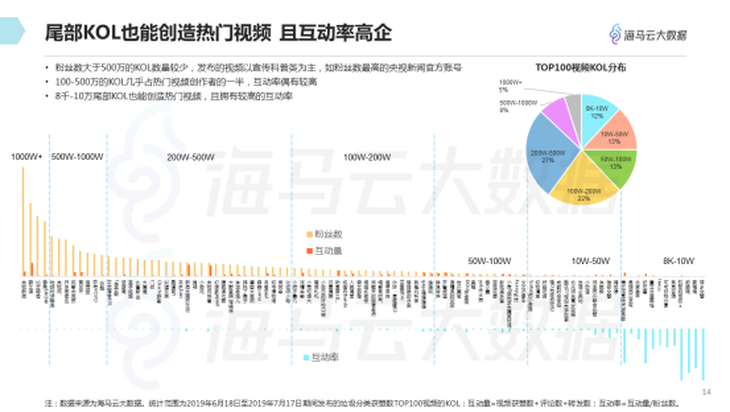Select the purple 500W-1000W pie slice
This screenshot has width=730, height=412.
[561, 115]
